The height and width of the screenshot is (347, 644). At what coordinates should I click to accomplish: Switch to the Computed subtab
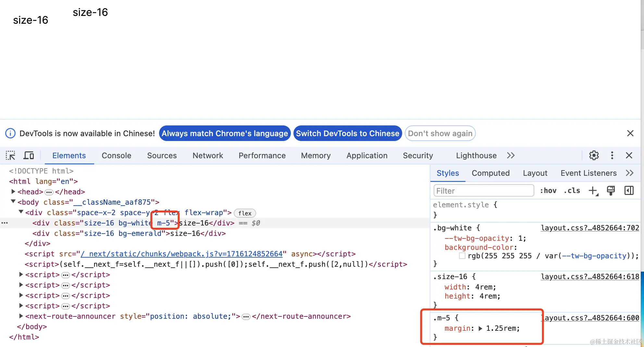click(x=491, y=173)
